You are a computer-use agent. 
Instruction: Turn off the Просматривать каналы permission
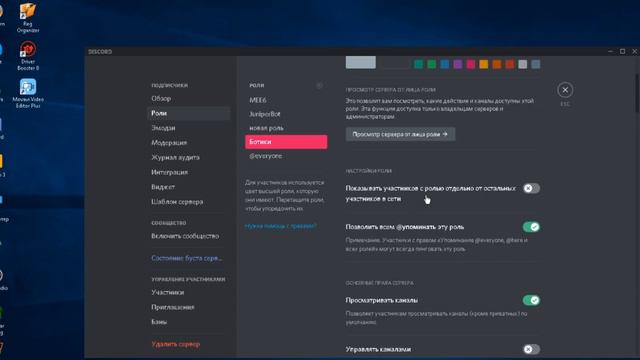pos(531,300)
